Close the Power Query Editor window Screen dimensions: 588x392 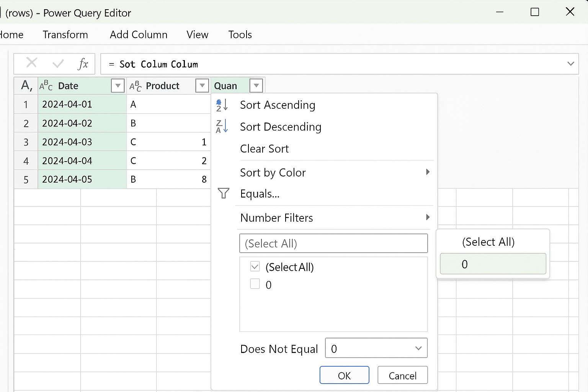point(570,12)
